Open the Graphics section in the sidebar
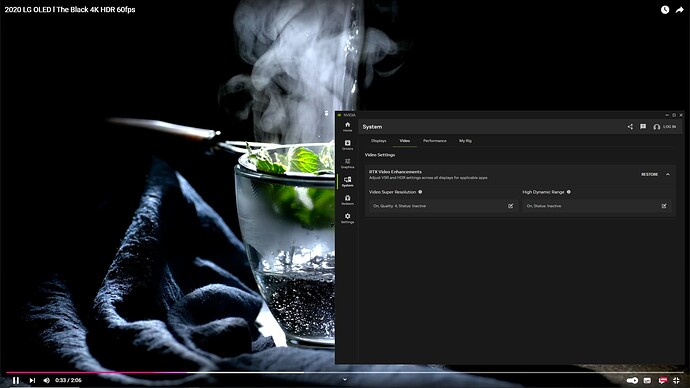The height and width of the screenshot is (388, 690). coord(347,163)
